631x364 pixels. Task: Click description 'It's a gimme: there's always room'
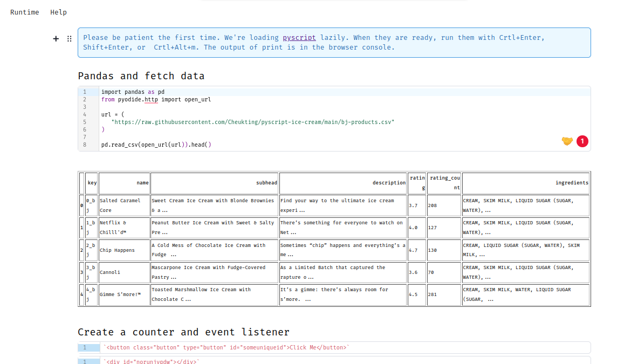[x=343, y=294]
